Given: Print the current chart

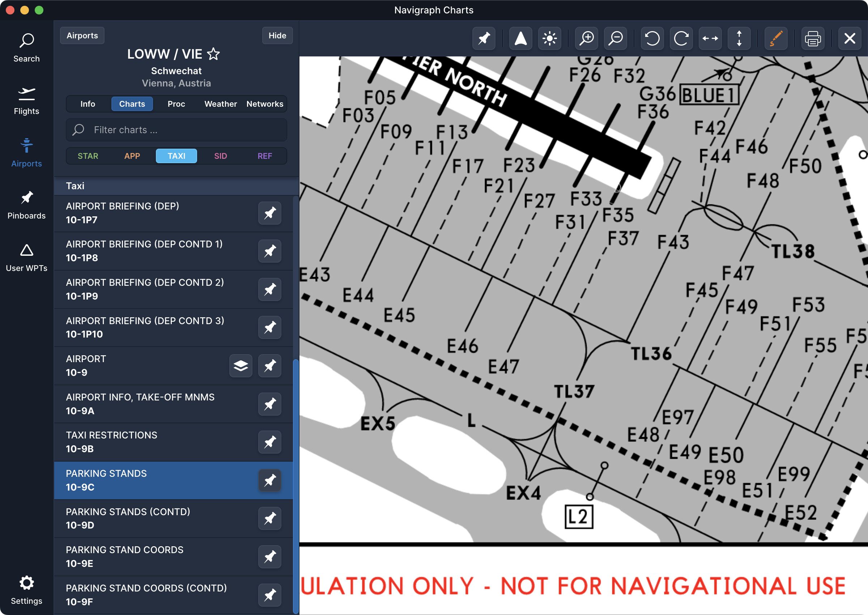Looking at the screenshot, I should pyautogui.click(x=813, y=38).
